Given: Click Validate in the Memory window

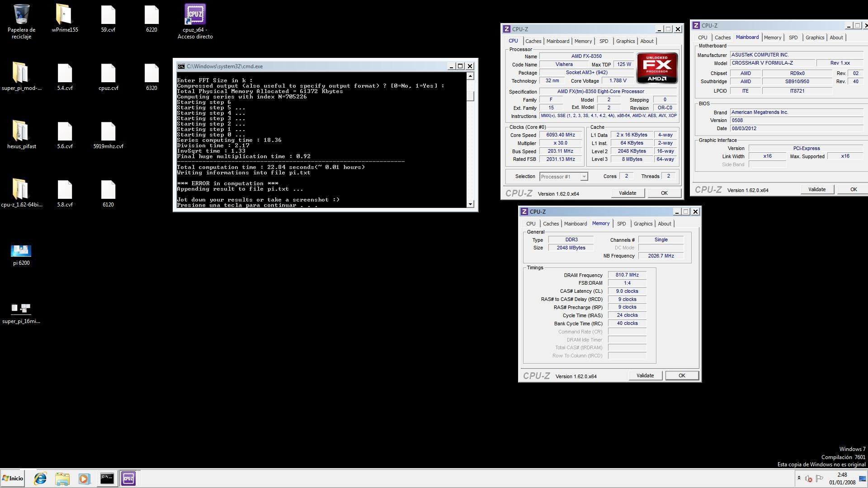Looking at the screenshot, I should coord(645,375).
